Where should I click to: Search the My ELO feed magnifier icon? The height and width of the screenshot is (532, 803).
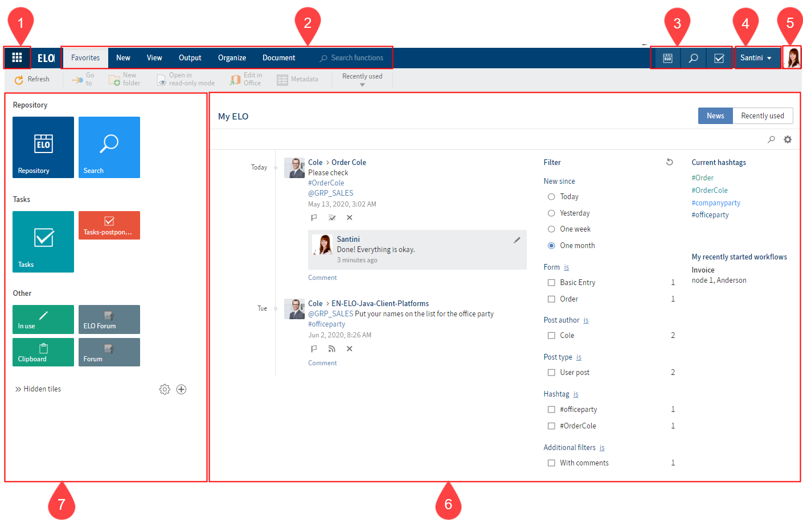tap(771, 139)
